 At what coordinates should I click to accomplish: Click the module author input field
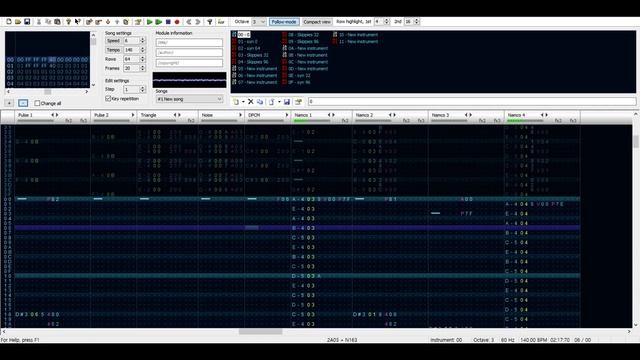tap(189, 53)
